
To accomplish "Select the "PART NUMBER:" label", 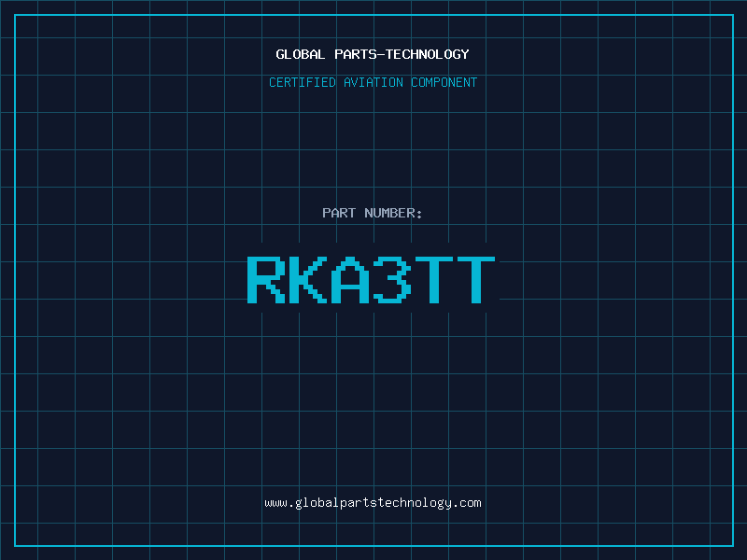I will tap(373, 213).
